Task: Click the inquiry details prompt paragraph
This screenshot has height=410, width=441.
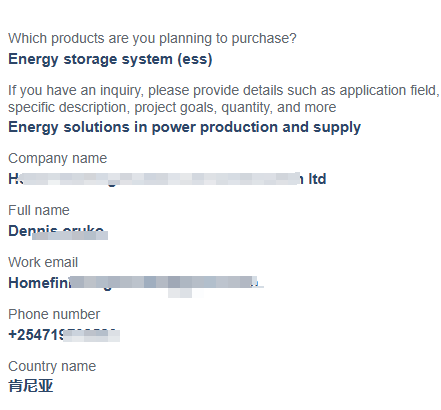Action: tap(224, 99)
